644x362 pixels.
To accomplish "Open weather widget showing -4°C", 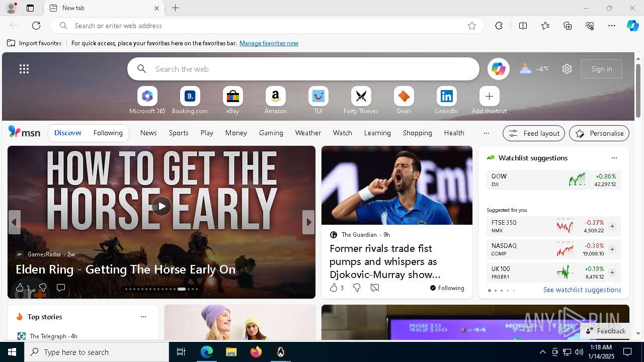I will [534, 69].
